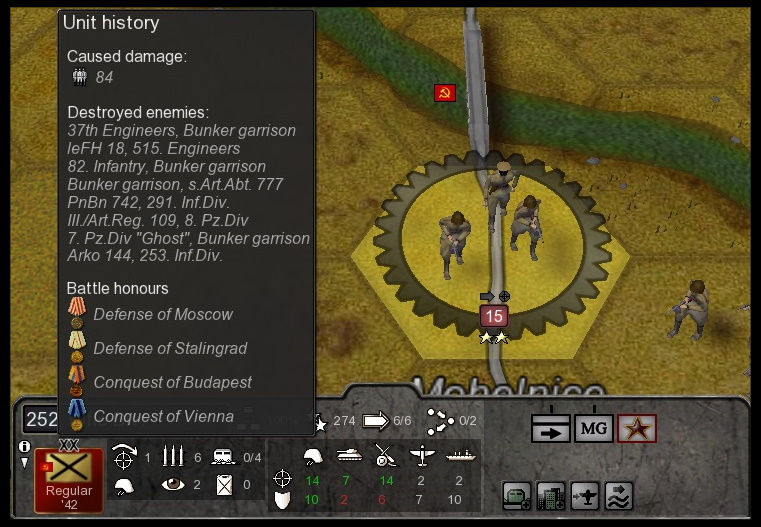This screenshot has width=761, height=527.
Task: Click the movement arrow icon beside 6/6
Action: (376, 421)
